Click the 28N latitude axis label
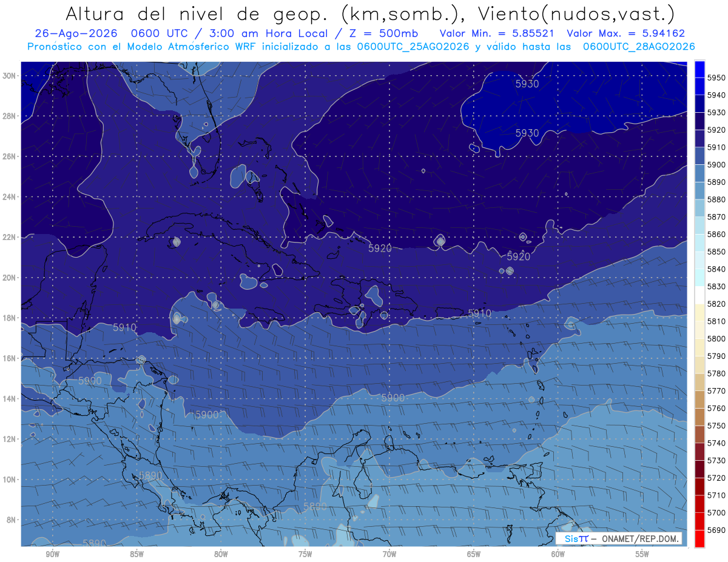This screenshot has height=562, width=728. [x=9, y=116]
